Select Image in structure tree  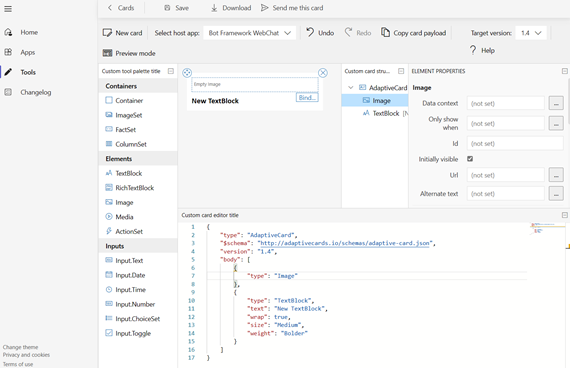(375, 101)
